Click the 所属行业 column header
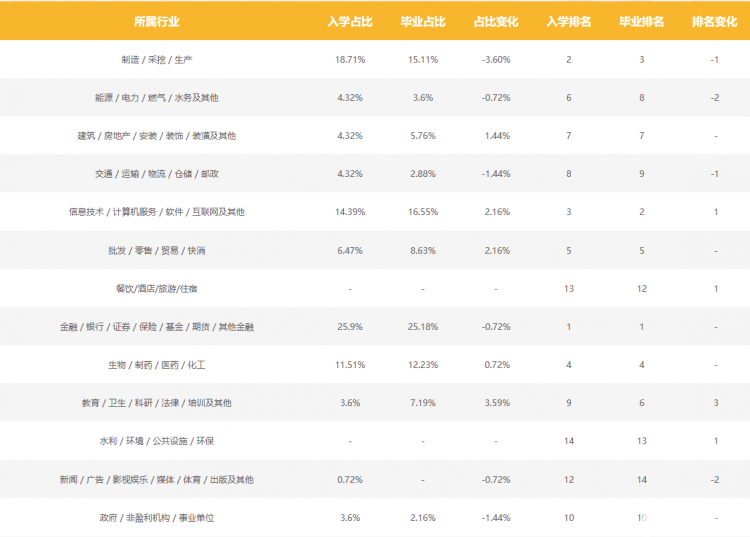The height and width of the screenshot is (537, 750). coord(156,22)
